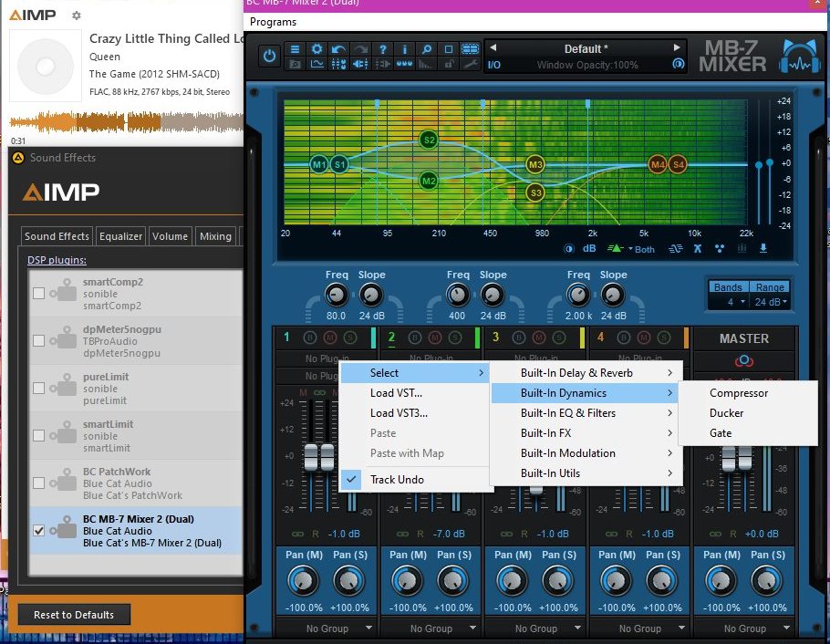Screen dimensions: 830x644
Task: Open AIMP settings gear icon
Action: click(x=77, y=16)
